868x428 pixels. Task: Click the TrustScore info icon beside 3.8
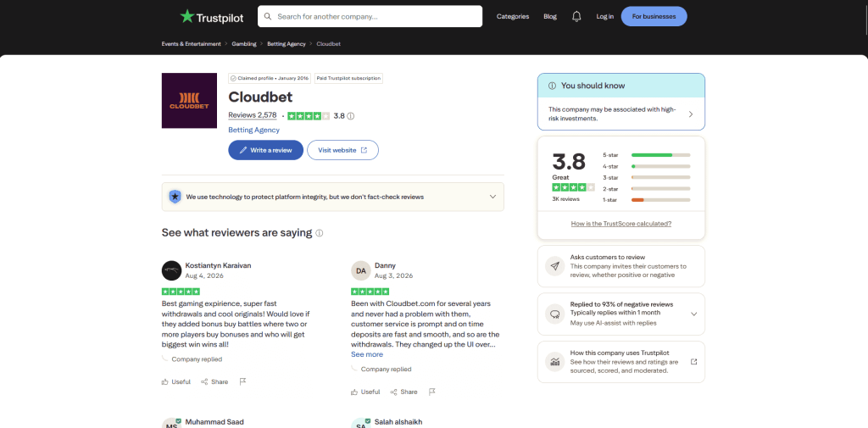(x=350, y=116)
